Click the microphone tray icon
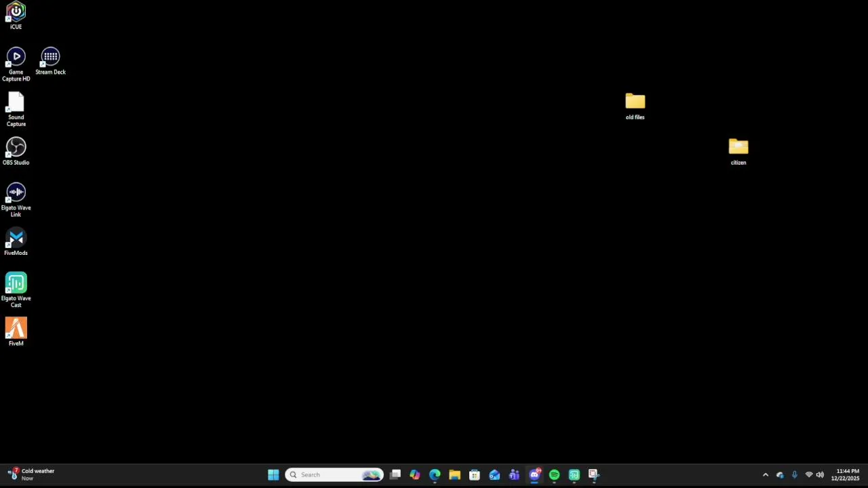 [794, 474]
